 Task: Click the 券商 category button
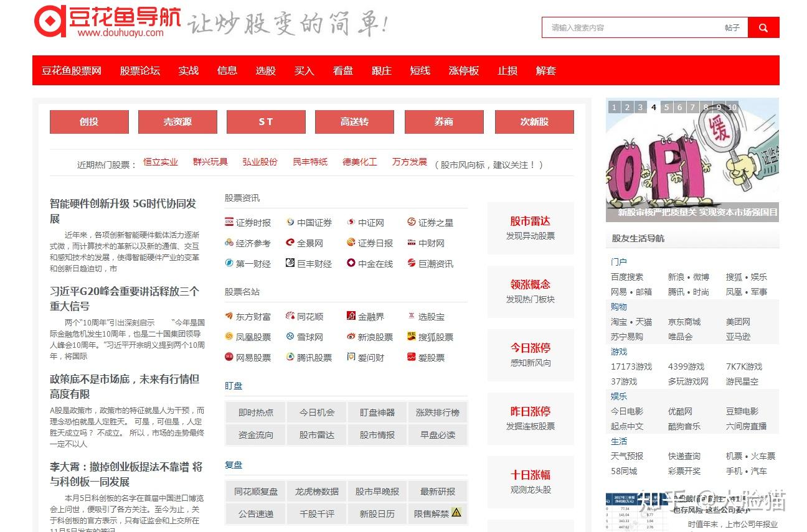[444, 122]
